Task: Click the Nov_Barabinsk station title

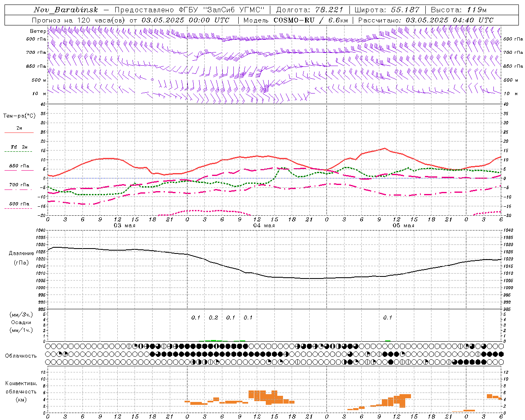Action: pos(66,10)
